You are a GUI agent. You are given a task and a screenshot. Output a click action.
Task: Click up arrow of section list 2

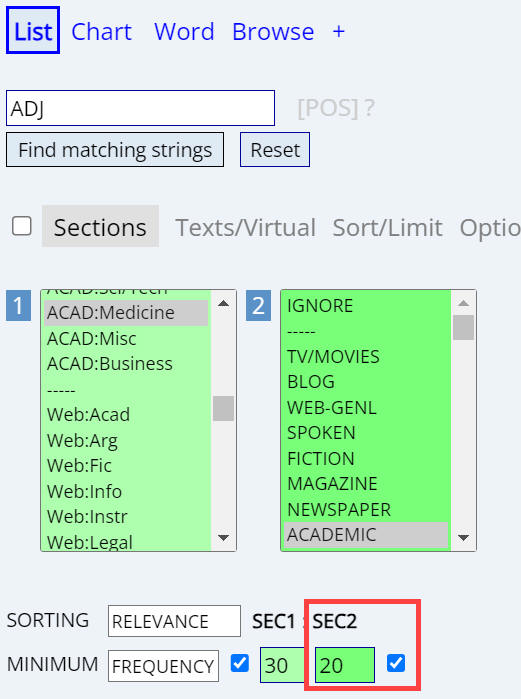[x=463, y=303]
